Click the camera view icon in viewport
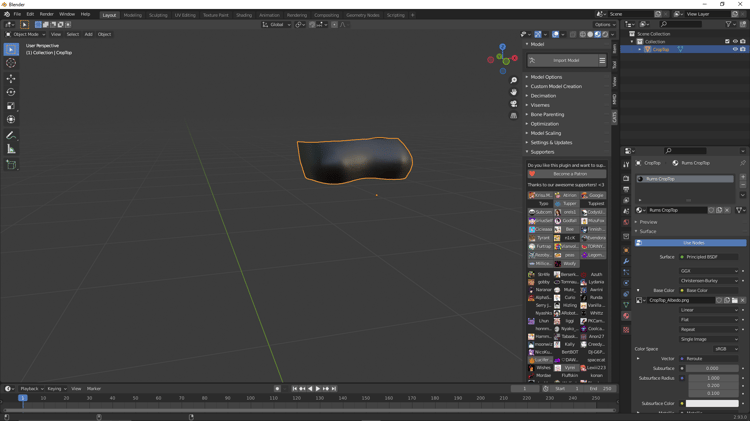 tap(514, 103)
